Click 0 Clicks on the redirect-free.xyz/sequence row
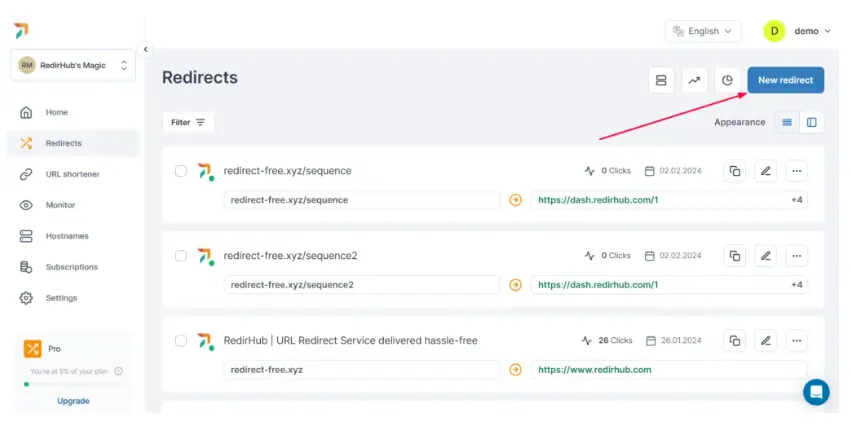Screen dimensions: 851x427 point(608,171)
